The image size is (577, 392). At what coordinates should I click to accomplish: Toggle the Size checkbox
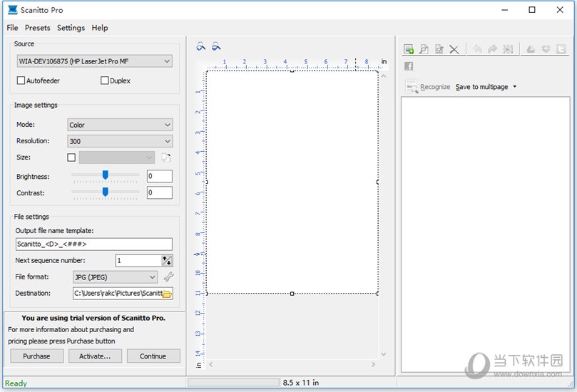pos(71,158)
